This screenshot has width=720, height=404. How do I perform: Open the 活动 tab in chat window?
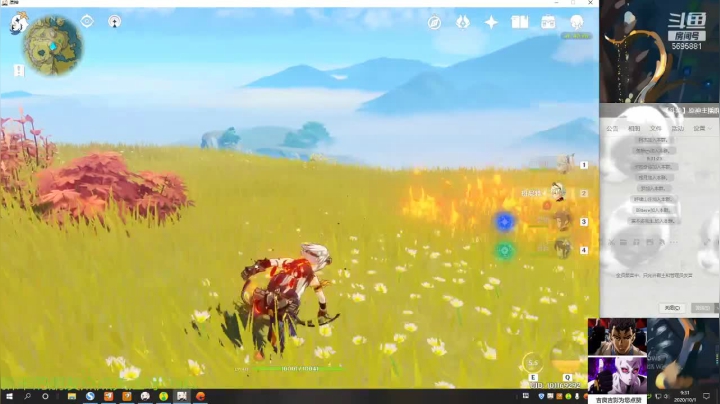pyautogui.click(x=678, y=129)
